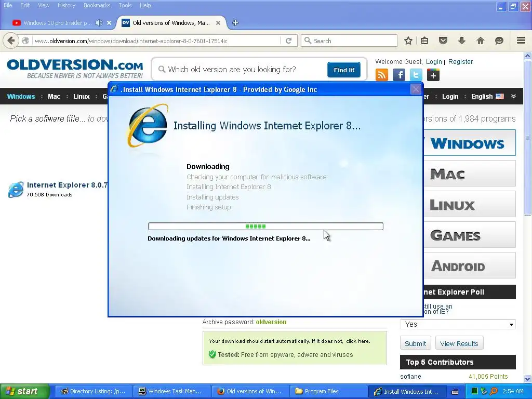Bookmark this page with the star icon

408,41
